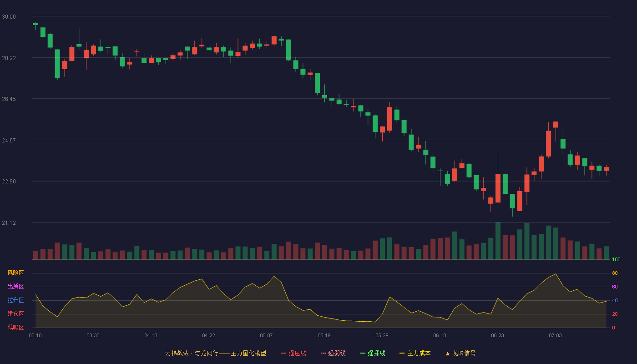This screenshot has width=637, height=364.
Task: Toggle the 强撑线 legend entry
Action: 373,353
